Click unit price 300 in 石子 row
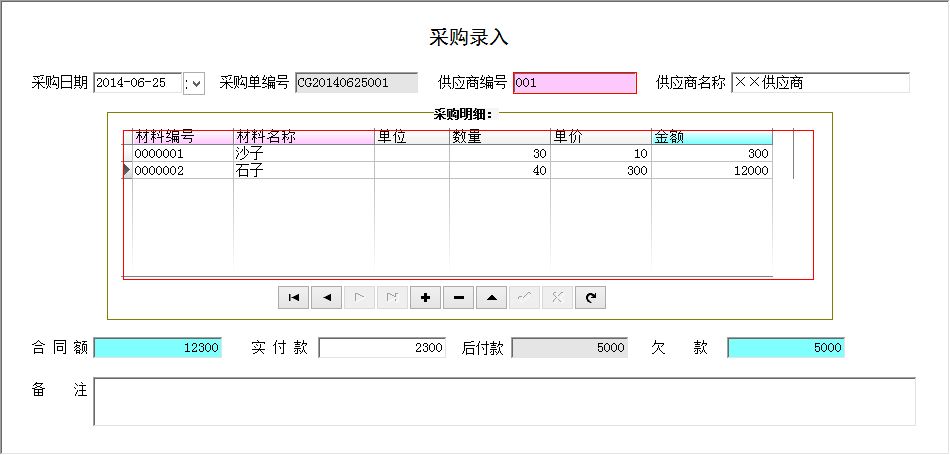This screenshot has height=455, width=950. 601,171
